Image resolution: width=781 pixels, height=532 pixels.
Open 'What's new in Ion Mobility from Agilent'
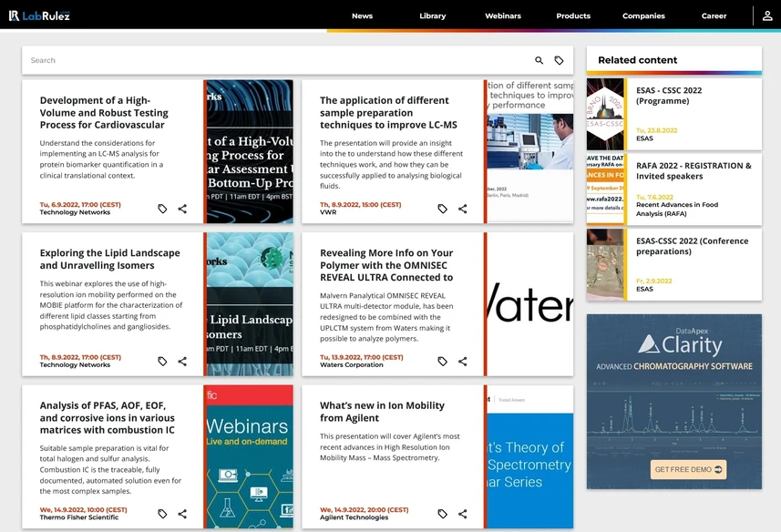382,412
